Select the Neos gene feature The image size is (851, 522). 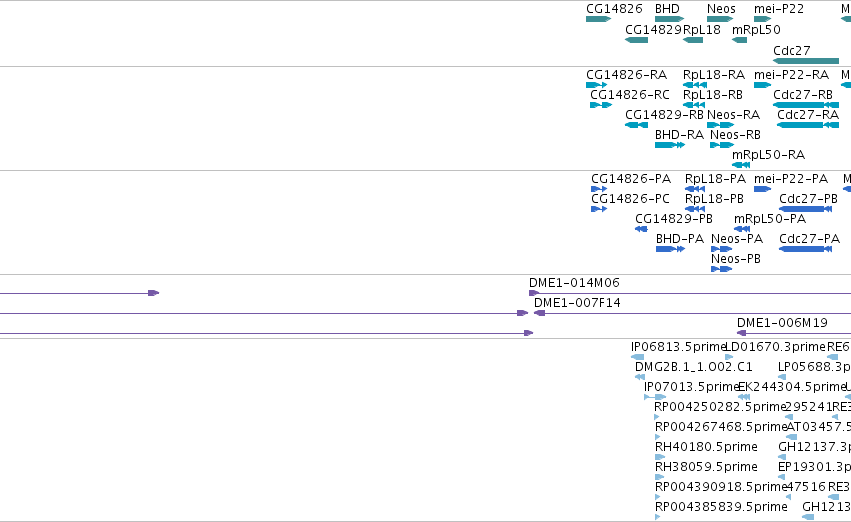click(720, 19)
